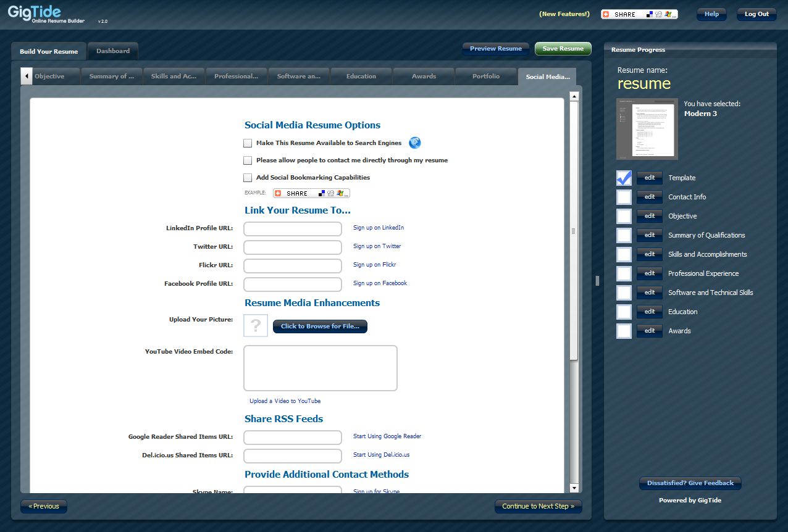Open the Summary of... section tab
This screenshot has height=532, width=788.
[112, 77]
